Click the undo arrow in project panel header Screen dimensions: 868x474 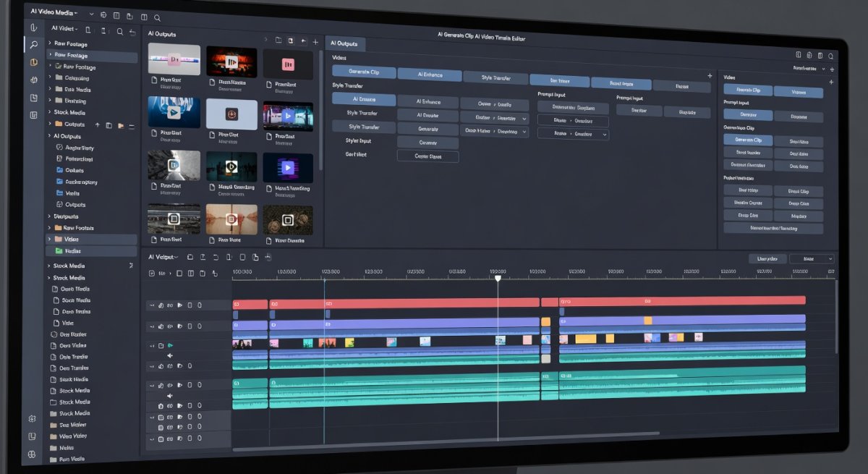[132, 31]
